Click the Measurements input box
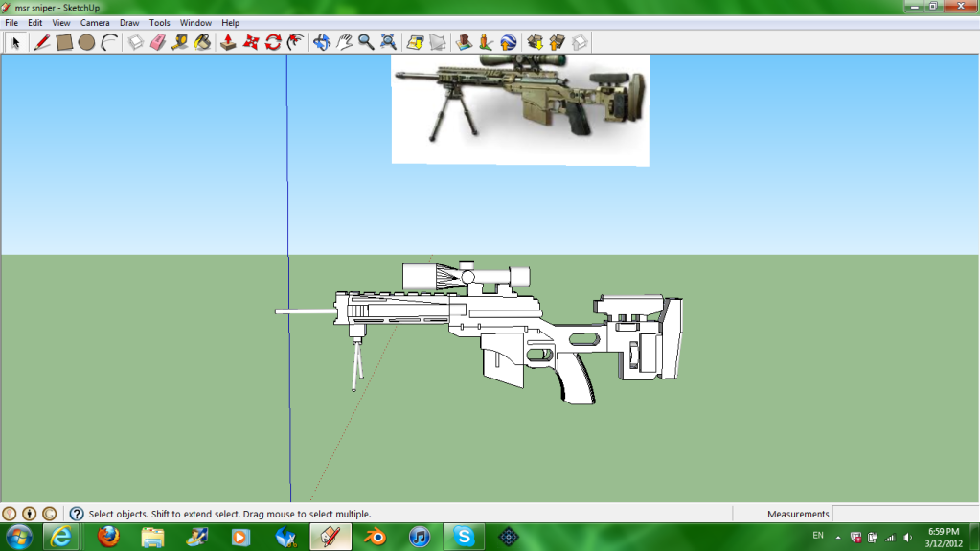The width and height of the screenshot is (980, 551). click(905, 514)
